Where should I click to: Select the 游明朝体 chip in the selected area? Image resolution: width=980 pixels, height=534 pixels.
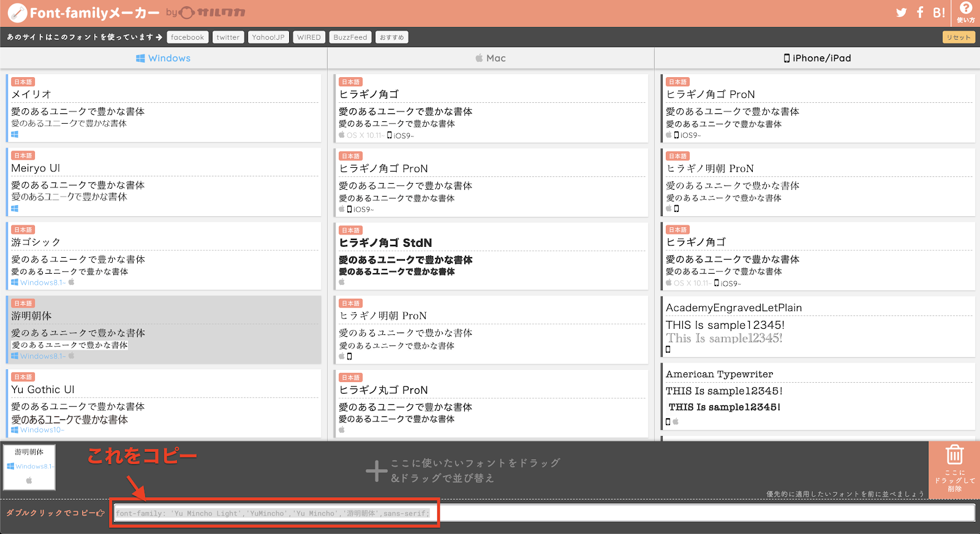[29, 467]
